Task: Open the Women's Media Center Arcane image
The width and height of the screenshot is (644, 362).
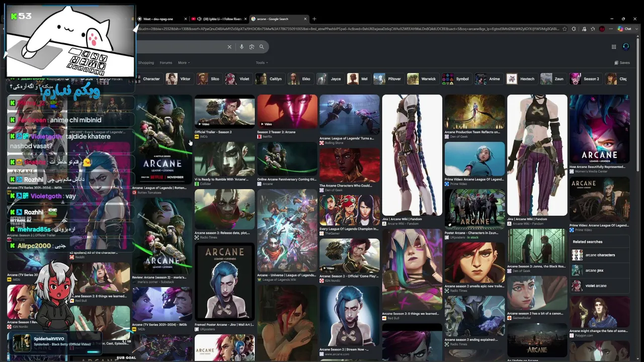Action: pyautogui.click(x=599, y=129)
